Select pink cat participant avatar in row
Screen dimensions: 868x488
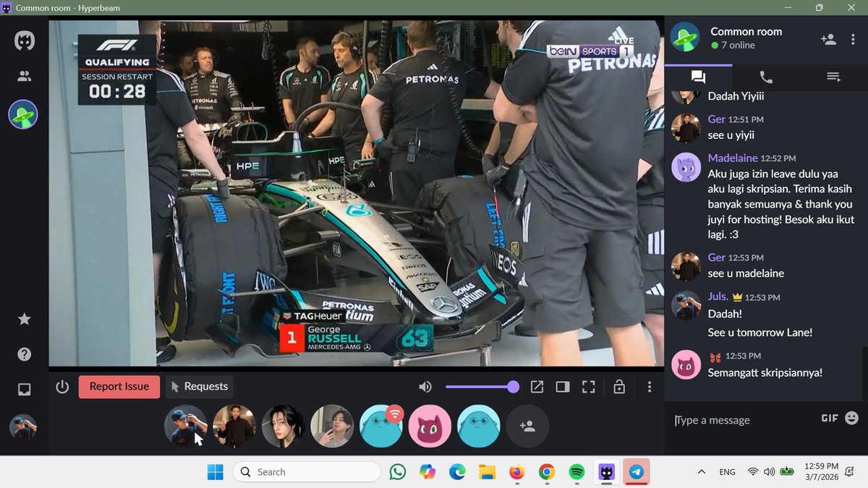(x=430, y=426)
